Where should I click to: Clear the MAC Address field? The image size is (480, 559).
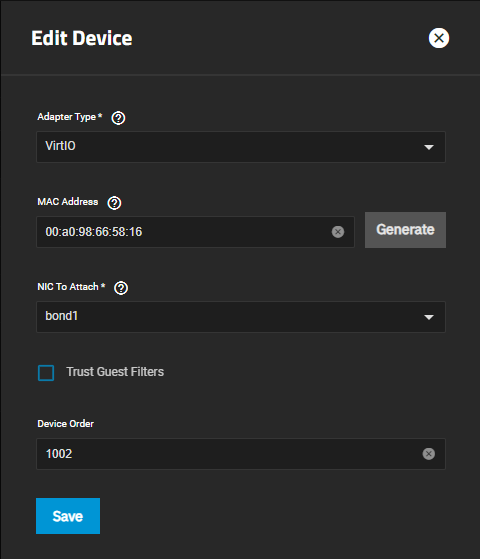click(338, 232)
